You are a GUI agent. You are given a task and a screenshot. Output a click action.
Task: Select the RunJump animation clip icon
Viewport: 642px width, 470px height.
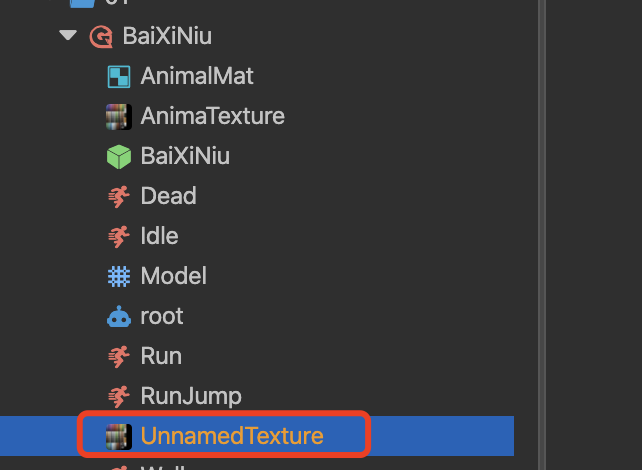click(119, 396)
